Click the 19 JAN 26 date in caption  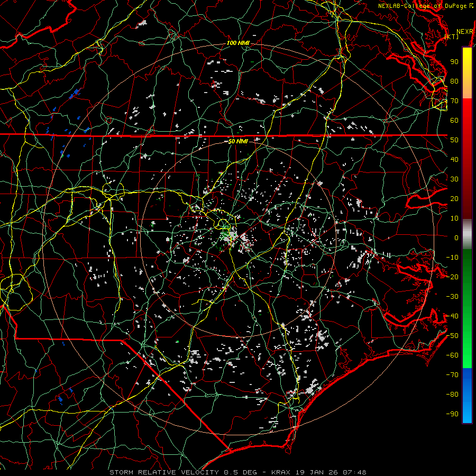[x=316, y=472]
